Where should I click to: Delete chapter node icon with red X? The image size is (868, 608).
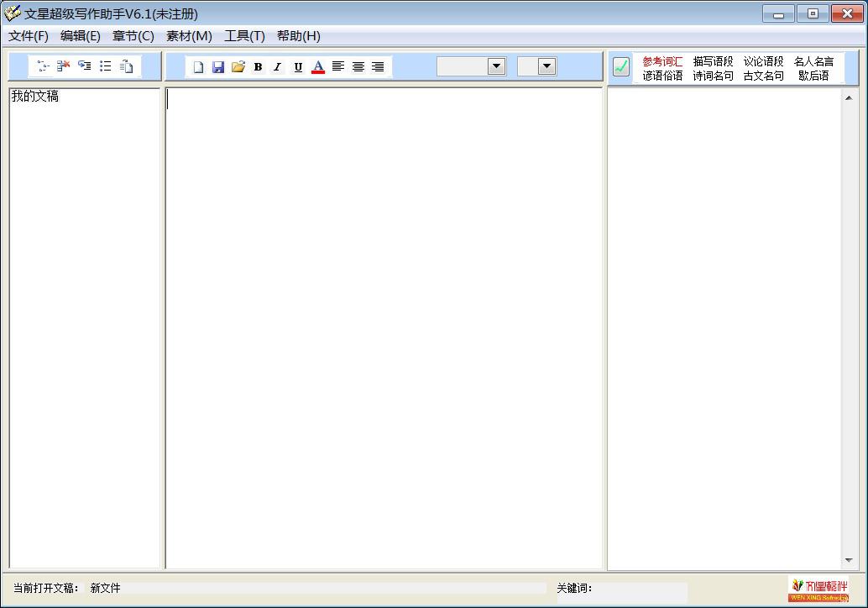64,66
